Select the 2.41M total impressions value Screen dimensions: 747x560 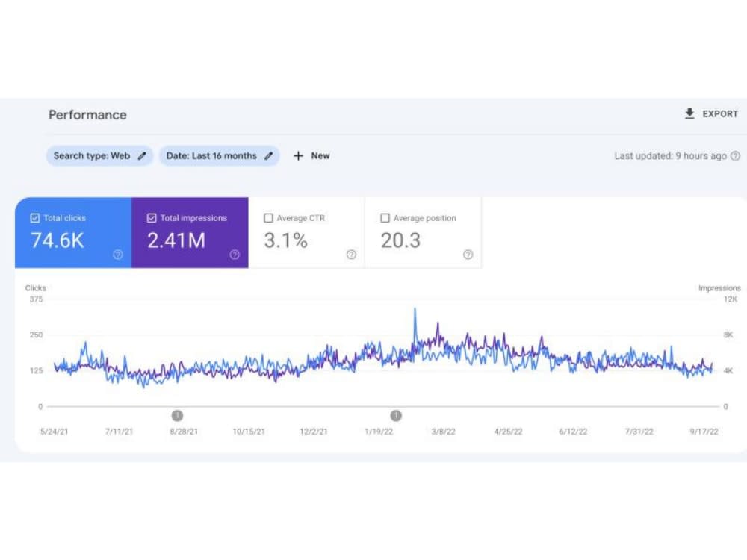[x=176, y=240]
